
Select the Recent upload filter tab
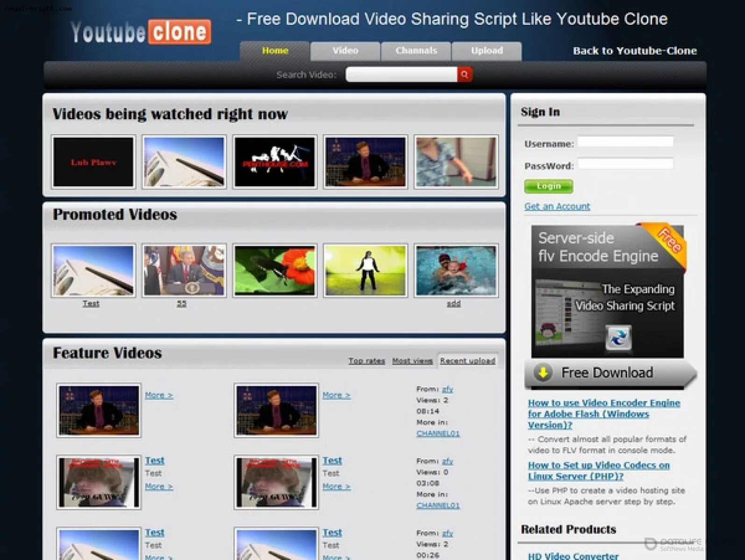tap(467, 361)
